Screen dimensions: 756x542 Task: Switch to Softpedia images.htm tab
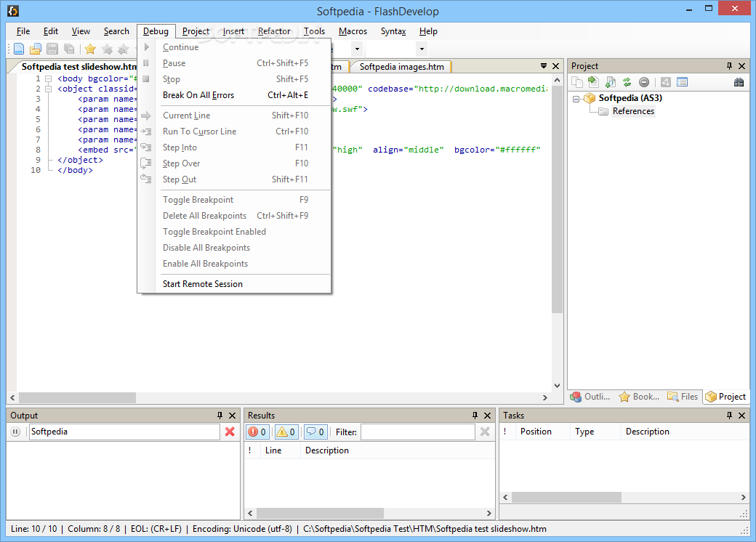coord(401,67)
